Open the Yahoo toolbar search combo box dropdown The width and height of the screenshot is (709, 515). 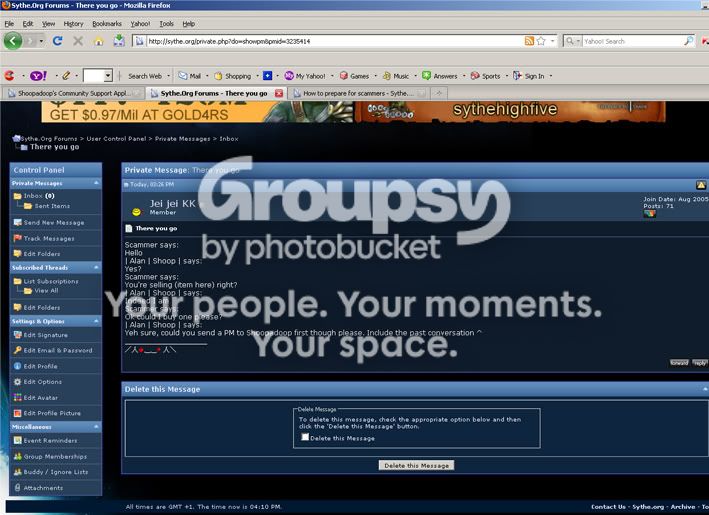click(x=108, y=76)
